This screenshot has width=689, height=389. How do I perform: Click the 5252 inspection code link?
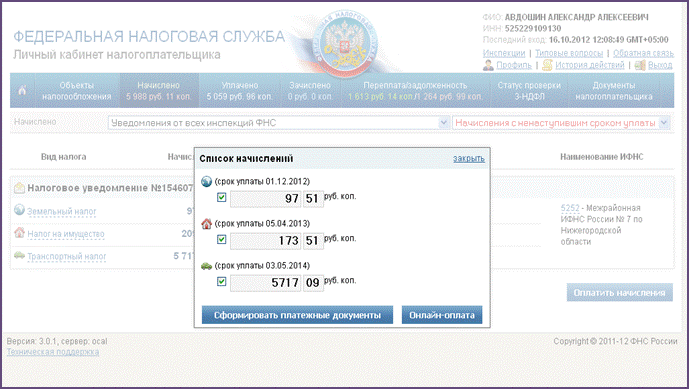click(570, 208)
